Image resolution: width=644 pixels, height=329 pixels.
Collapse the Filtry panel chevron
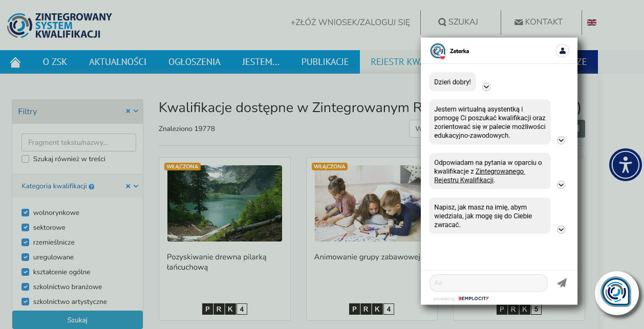[136, 111]
